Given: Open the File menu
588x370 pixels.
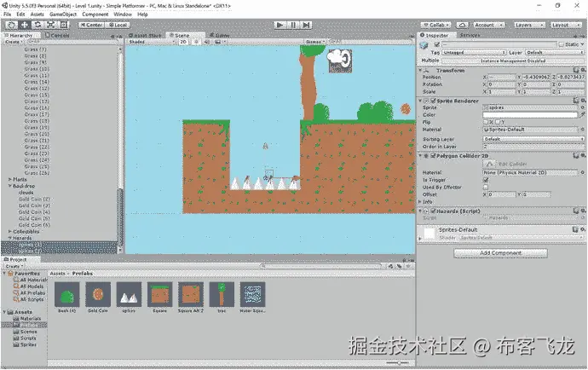Looking at the screenshot, I should (7, 14).
